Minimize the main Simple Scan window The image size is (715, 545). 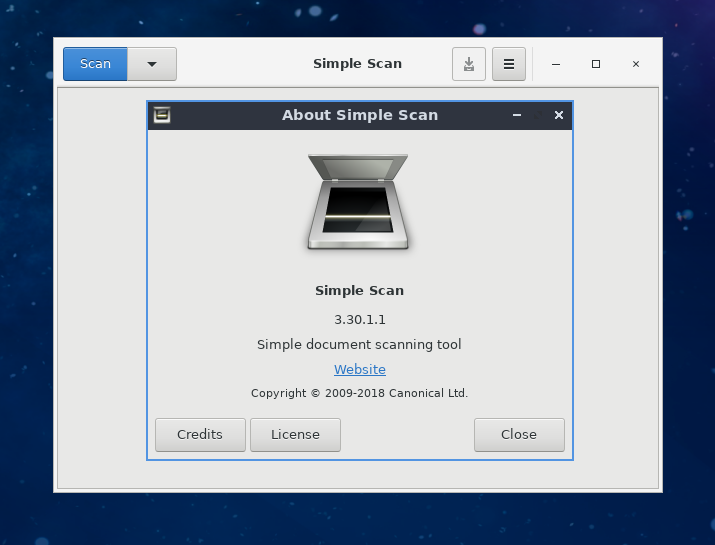pos(555,64)
